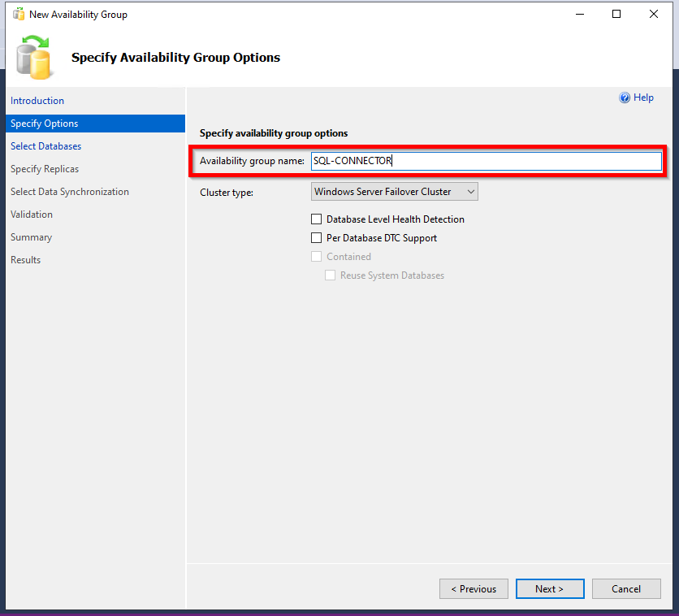Click the database wizard header icon
The image size is (679, 616).
pyautogui.click(x=34, y=58)
